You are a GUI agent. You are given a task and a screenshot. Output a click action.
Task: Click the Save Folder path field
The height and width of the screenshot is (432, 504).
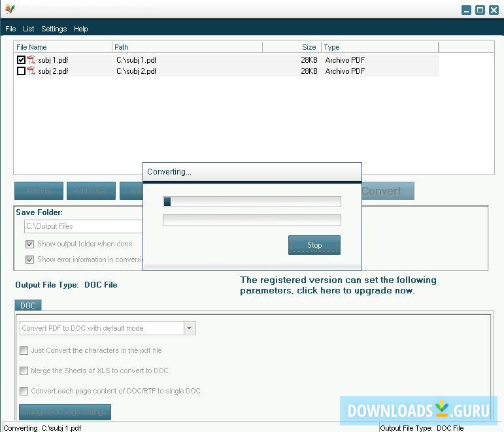pos(84,226)
